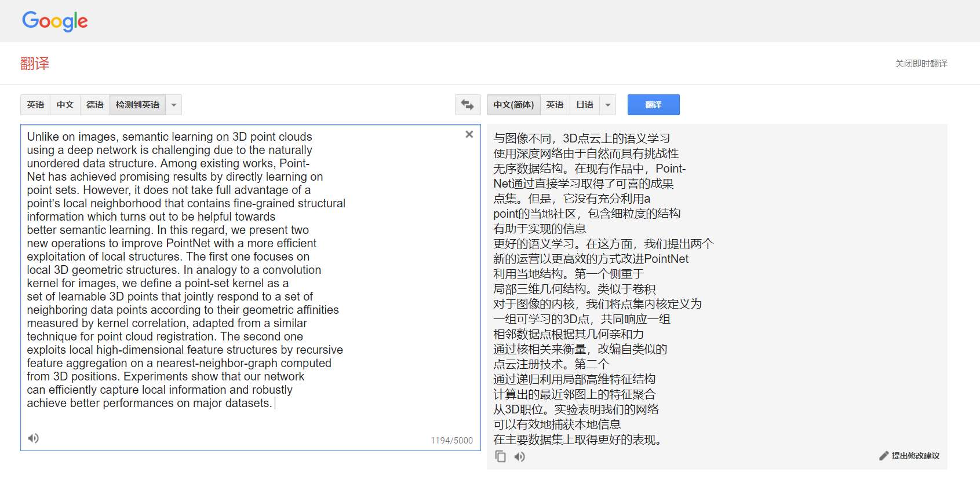This screenshot has width=980, height=480.
Task: Click the blue 翻译 translate button
Action: (x=654, y=105)
